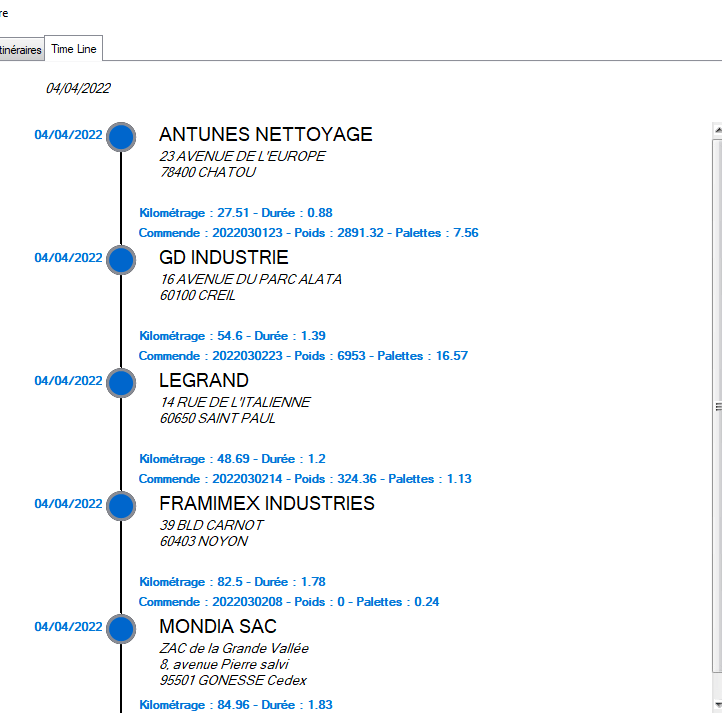This screenshot has height=722, width=722.
Task: Click the ANTUNES NETTOYAGE timeline stop marker
Action: click(x=121, y=136)
